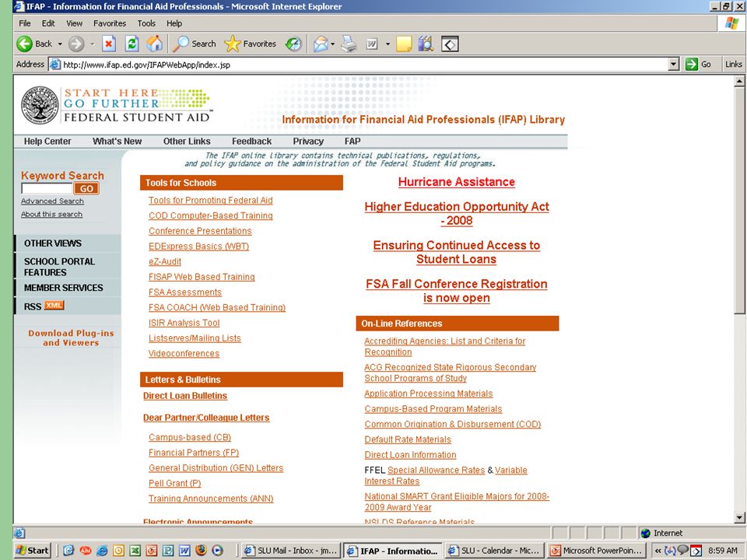Screen dimensions: 747x560
Task: Launch Outlook from the quick launch bar
Action: coord(118,551)
